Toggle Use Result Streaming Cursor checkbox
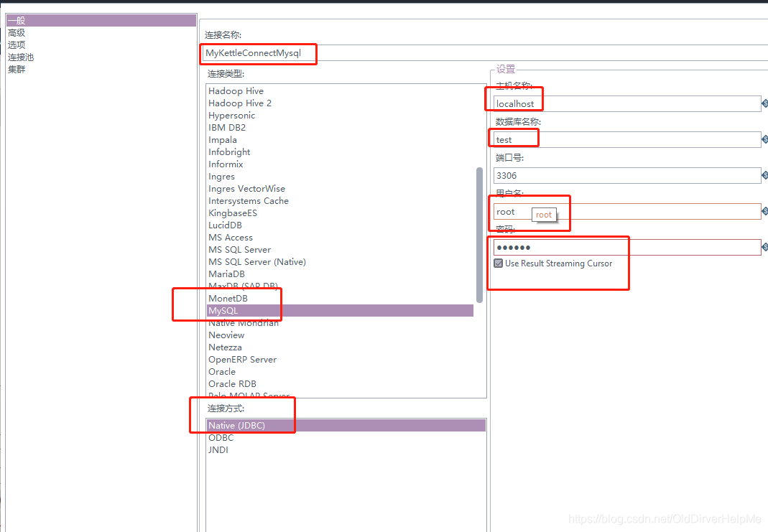The height and width of the screenshot is (532, 768). (499, 263)
